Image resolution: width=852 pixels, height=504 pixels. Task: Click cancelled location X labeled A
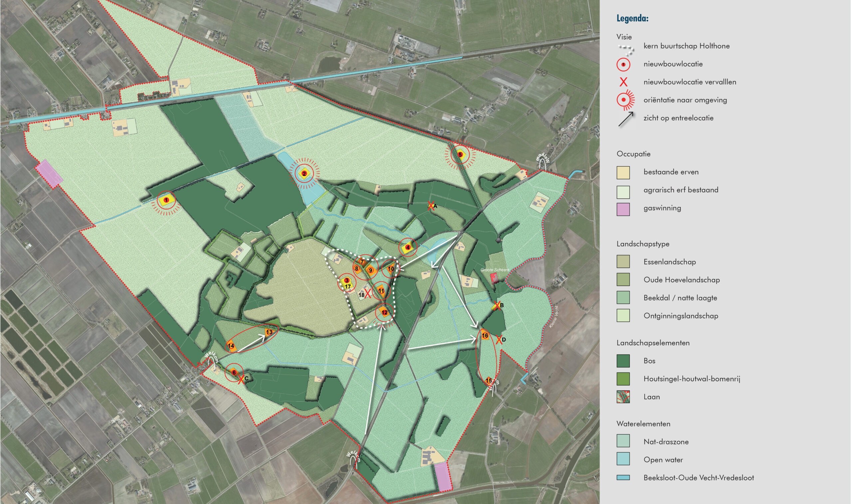[x=431, y=206]
